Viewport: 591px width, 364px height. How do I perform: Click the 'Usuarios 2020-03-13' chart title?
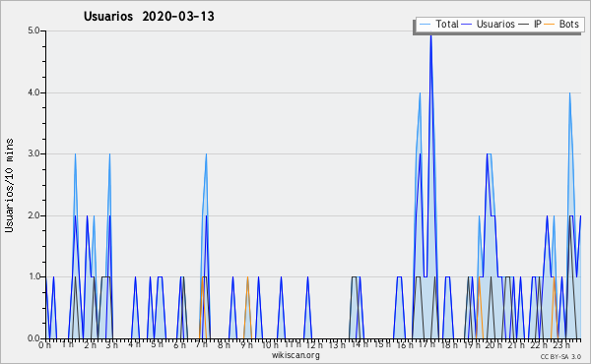[x=149, y=17]
